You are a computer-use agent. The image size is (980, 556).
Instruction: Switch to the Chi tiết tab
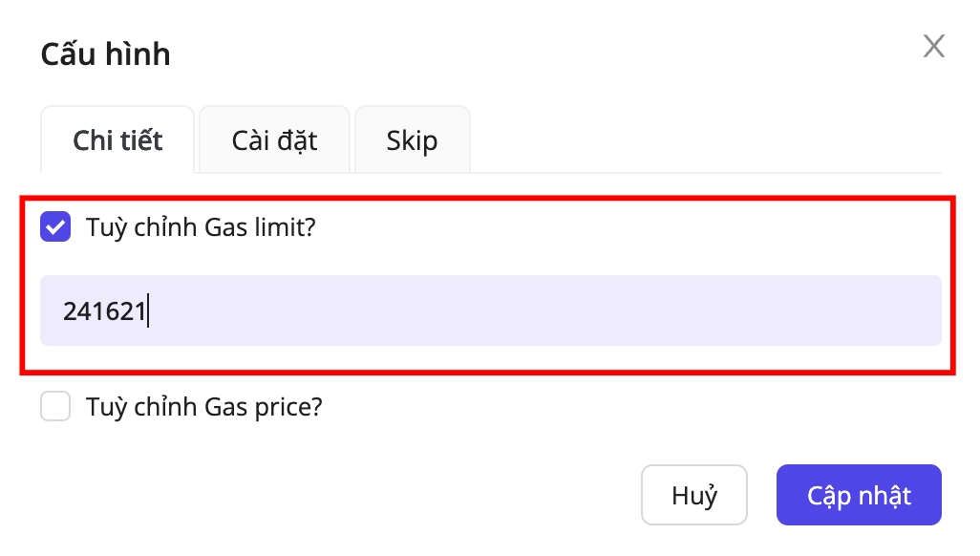pyautogui.click(x=117, y=140)
